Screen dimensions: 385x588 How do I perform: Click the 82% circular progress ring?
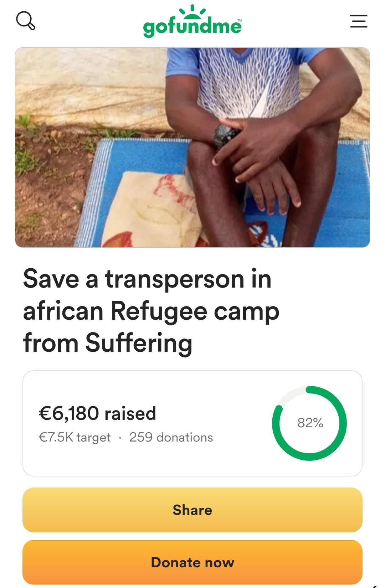coord(309,423)
